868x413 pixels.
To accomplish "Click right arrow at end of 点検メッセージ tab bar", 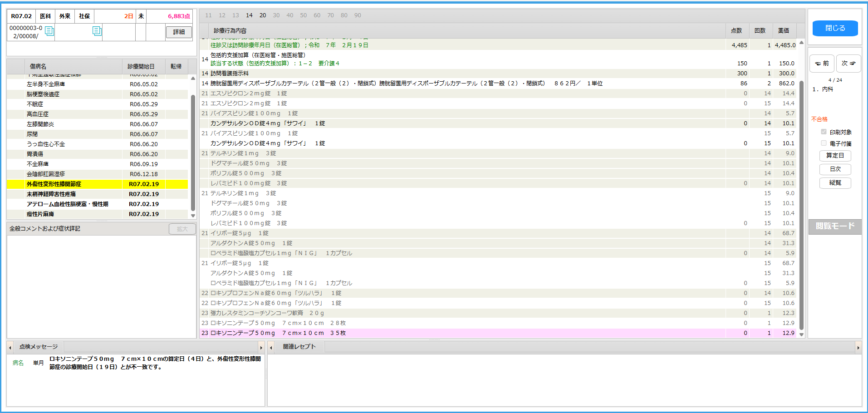I will (261, 348).
